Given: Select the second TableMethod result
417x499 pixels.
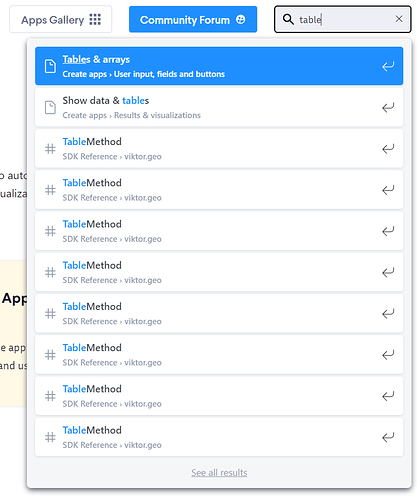Looking at the screenshot, I should click(219, 190).
